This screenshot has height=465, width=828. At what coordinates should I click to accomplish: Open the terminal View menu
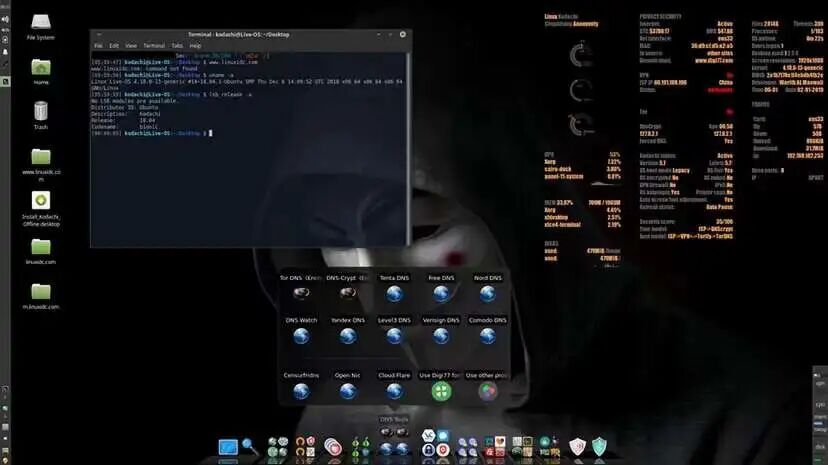[x=131, y=46]
